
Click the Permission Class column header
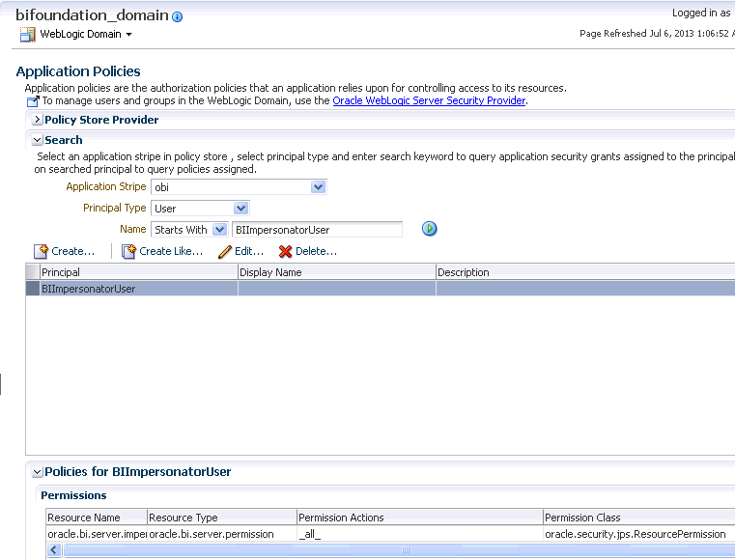click(639, 518)
